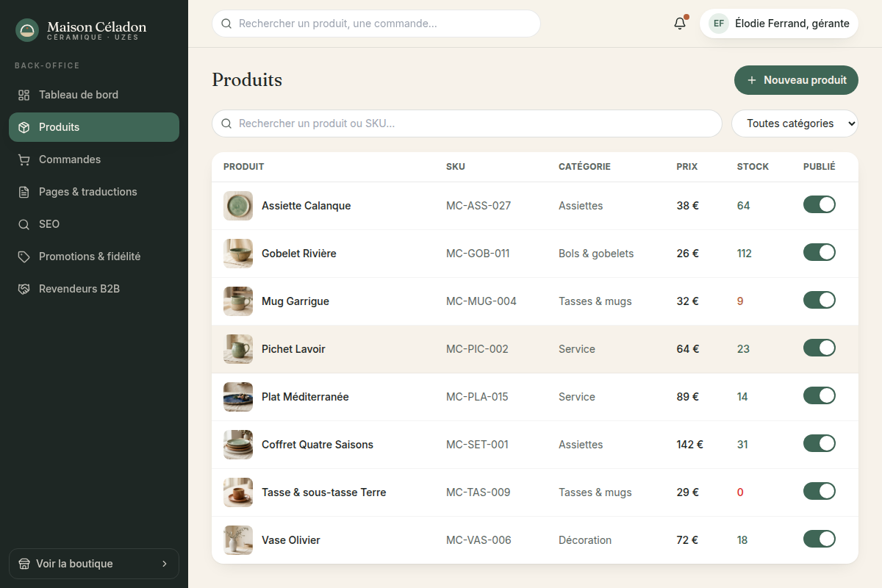
Task: Toggle Pichet Lavoir published switch
Action: [x=820, y=348]
